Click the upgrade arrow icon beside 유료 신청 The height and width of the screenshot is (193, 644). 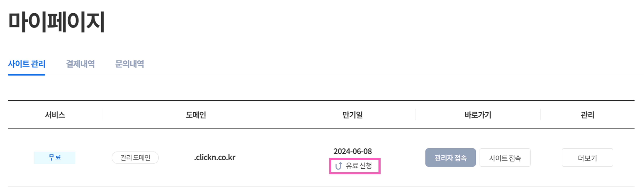pos(339,166)
